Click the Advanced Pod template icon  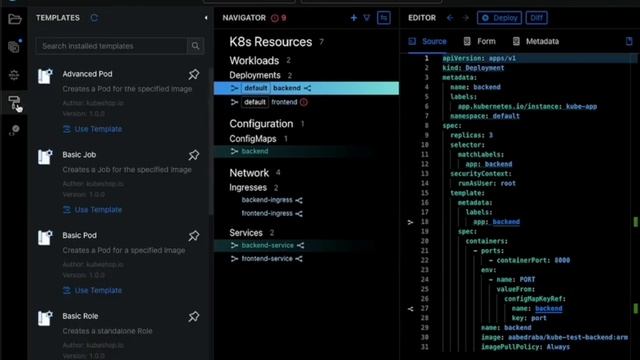[45, 76]
